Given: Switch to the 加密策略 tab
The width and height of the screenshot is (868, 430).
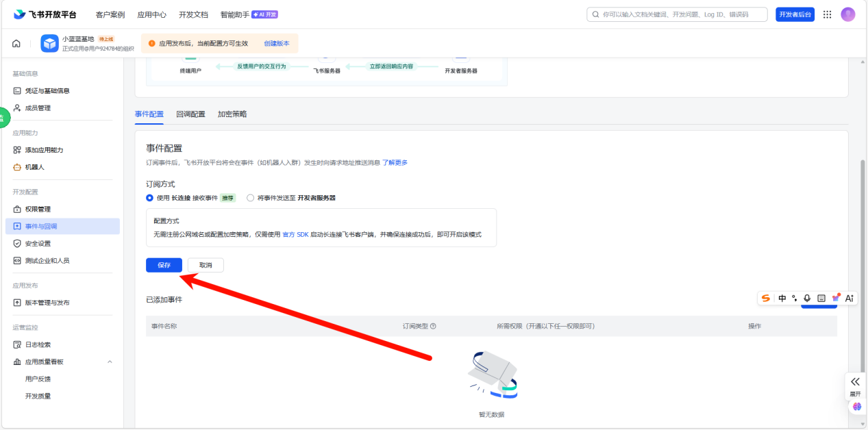Looking at the screenshot, I should point(232,114).
